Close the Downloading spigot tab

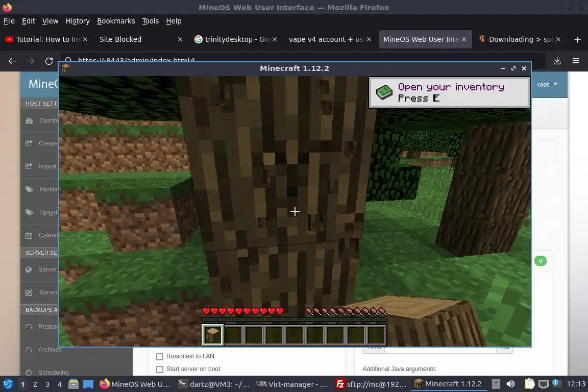pos(558,39)
